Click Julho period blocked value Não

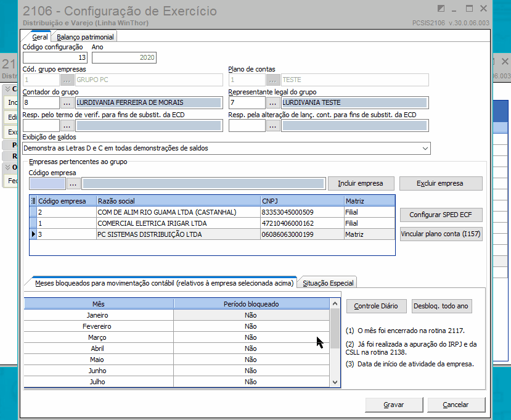click(x=251, y=382)
